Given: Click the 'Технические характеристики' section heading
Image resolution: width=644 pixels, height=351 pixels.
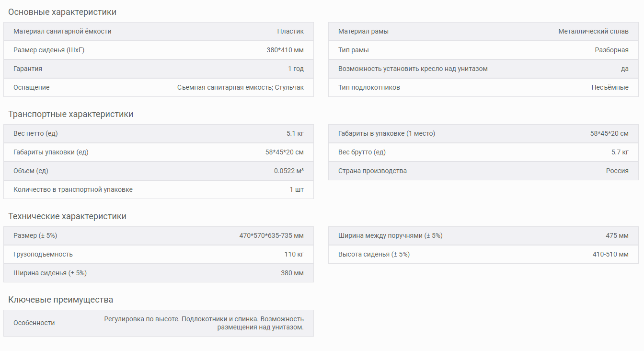Looking at the screenshot, I should (67, 216).
